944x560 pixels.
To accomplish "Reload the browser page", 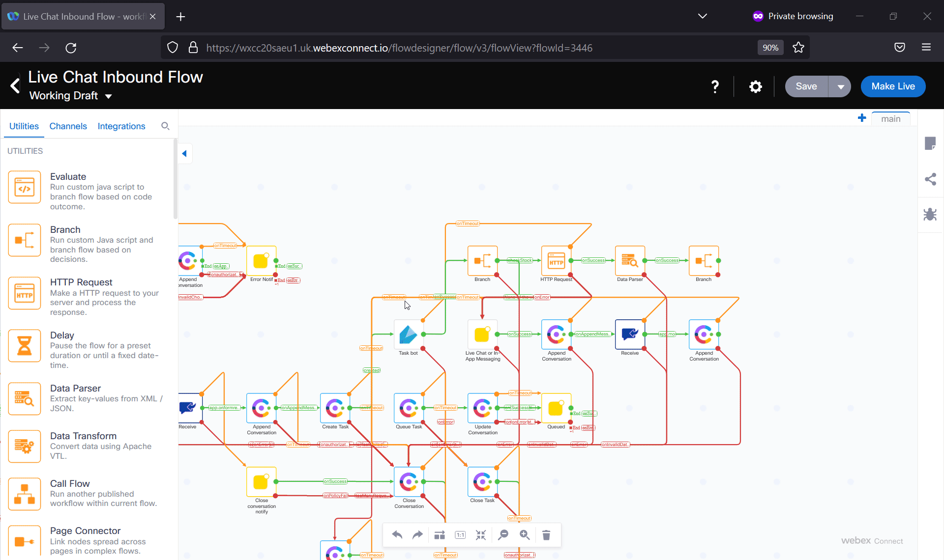I will coord(71,48).
